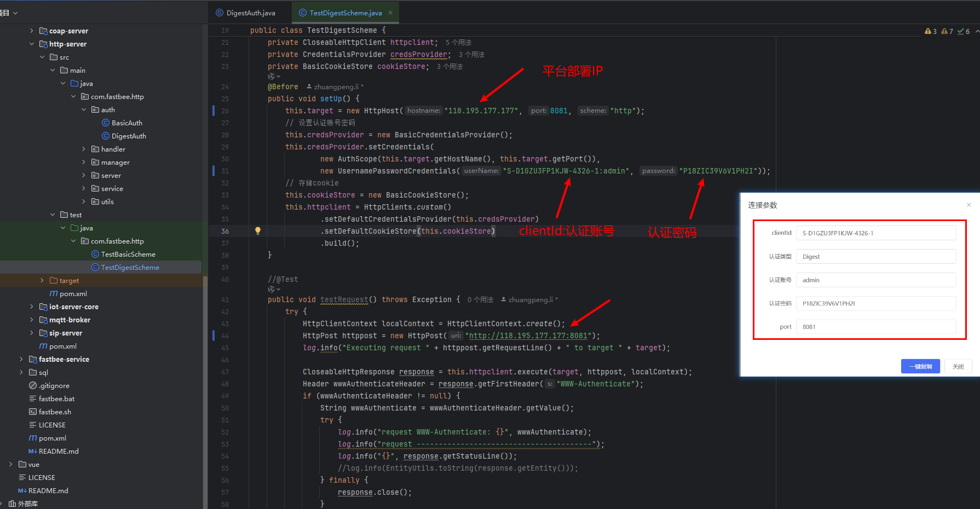This screenshot has width=980, height=509.
Task: Select the service package in tree
Action: tap(112, 189)
